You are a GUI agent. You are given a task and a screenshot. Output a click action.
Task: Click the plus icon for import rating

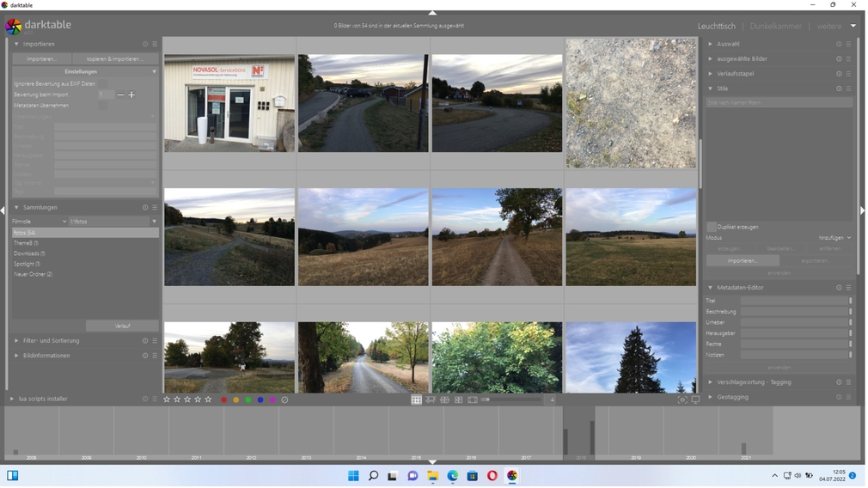click(x=131, y=95)
